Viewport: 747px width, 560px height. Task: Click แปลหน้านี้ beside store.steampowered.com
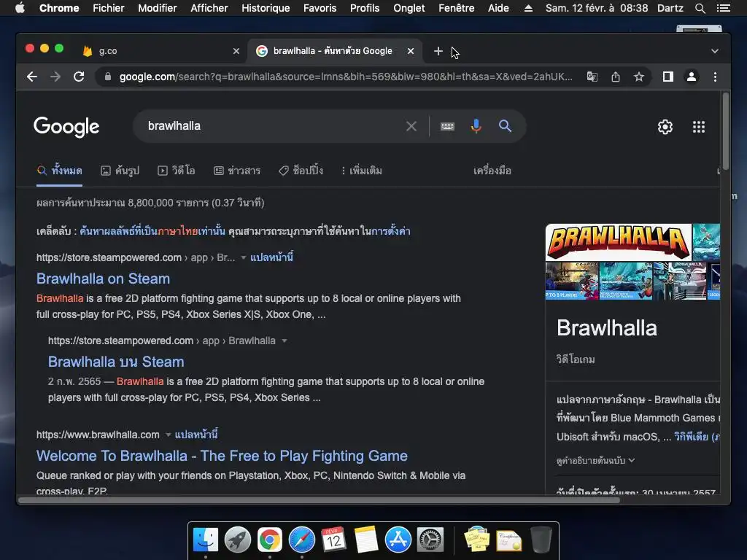pos(271,257)
